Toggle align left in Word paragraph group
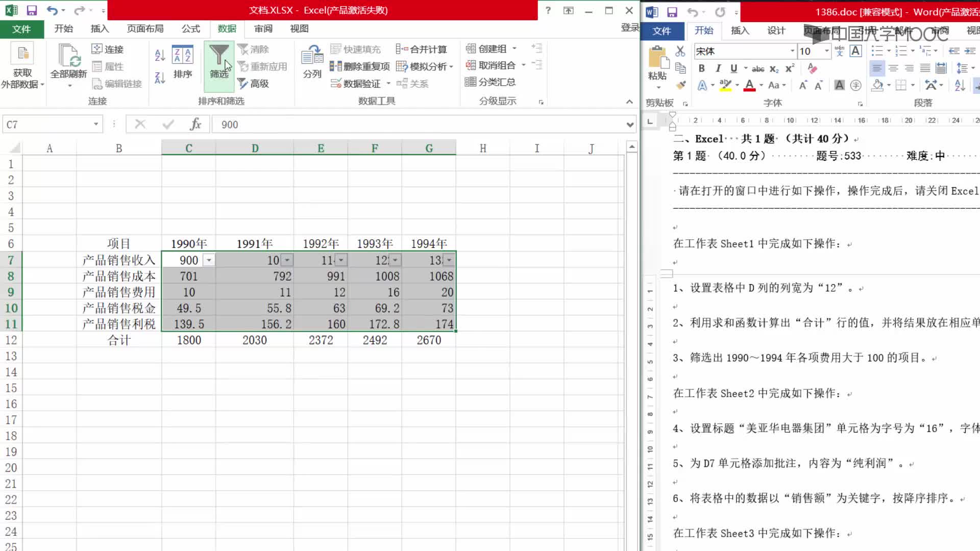The image size is (980, 551). (876, 68)
